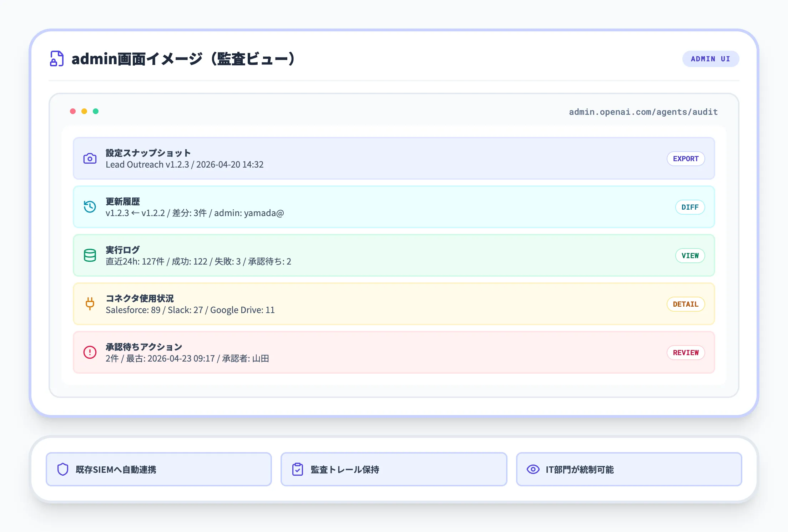This screenshot has height=532, width=788.
Task: Click VIEW to open the execution log
Action: pos(690,255)
